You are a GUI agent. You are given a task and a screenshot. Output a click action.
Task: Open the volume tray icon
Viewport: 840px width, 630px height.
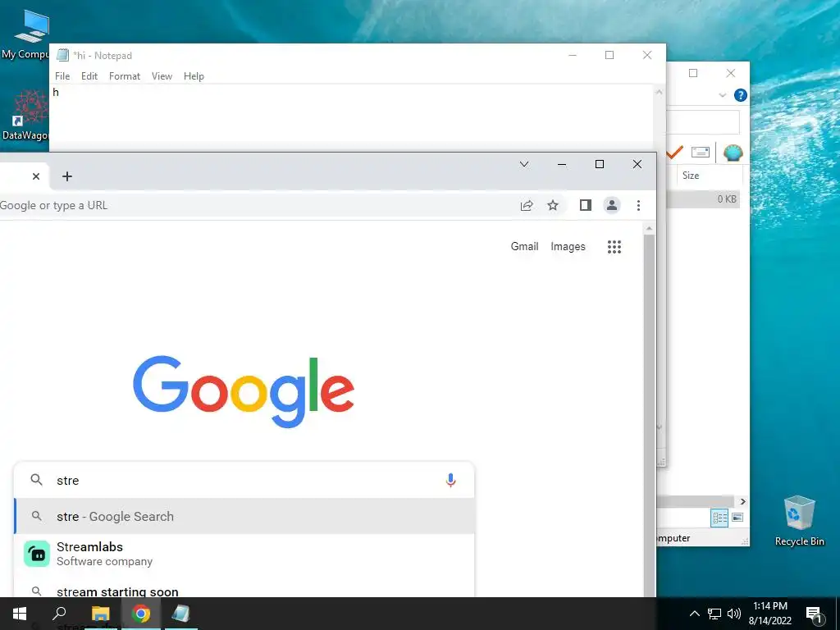pos(734,614)
